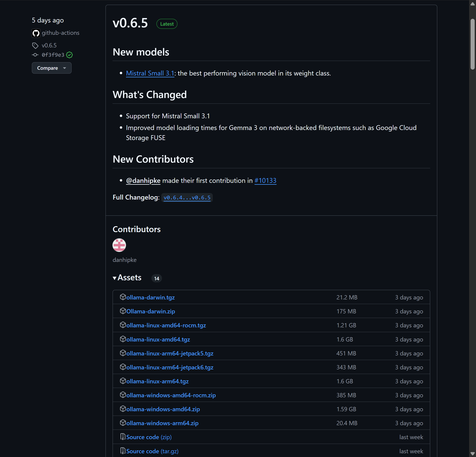Download ollama-linux-arm64.tgz

pyautogui.click(x=157, y=381)
